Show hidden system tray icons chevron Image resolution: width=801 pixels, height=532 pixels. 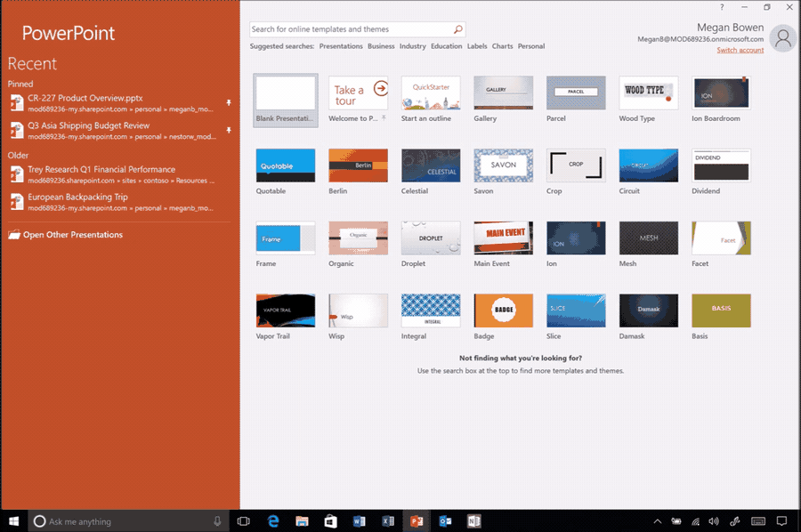tap(658, 521)
